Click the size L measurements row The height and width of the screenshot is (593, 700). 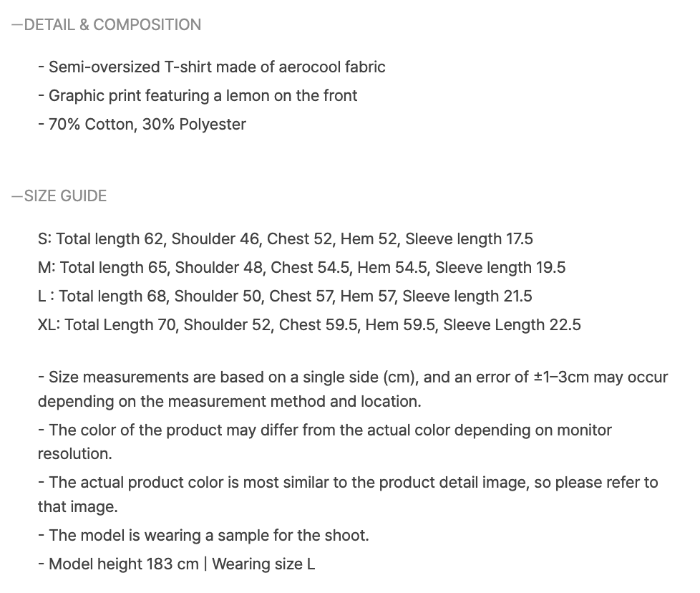click(x=285, y=296)
